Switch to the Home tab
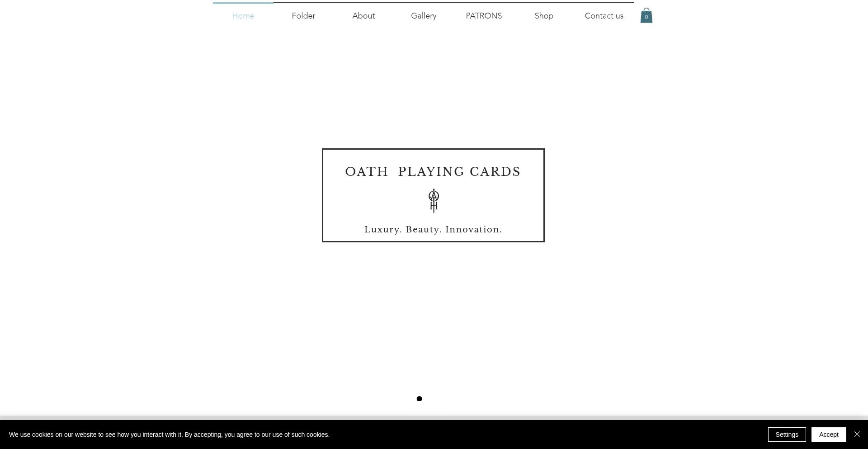868x449 pixels. [243, 15]
